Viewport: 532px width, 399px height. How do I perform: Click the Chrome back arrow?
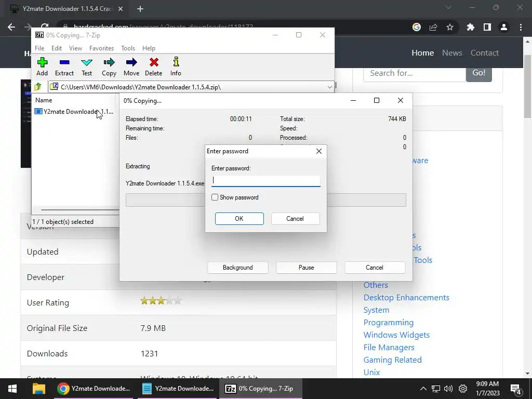11,27
